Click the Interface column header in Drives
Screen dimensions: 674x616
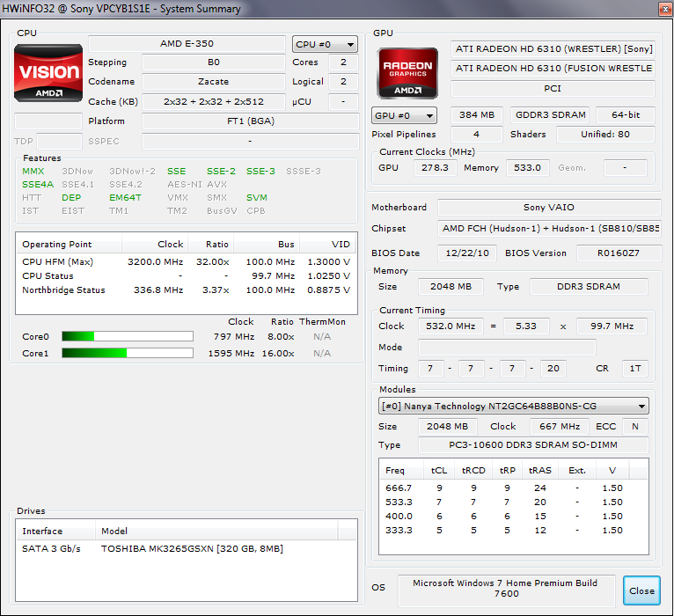pos(55,531)
